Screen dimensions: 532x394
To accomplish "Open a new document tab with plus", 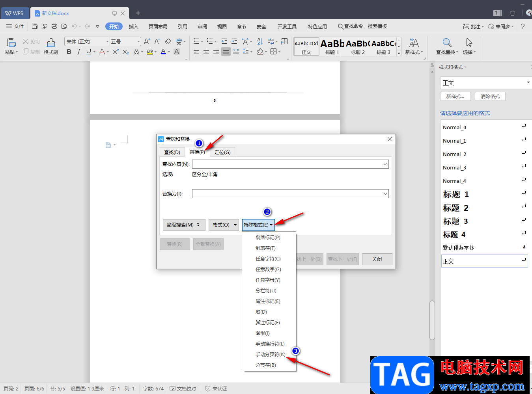I will click(138, 13).
